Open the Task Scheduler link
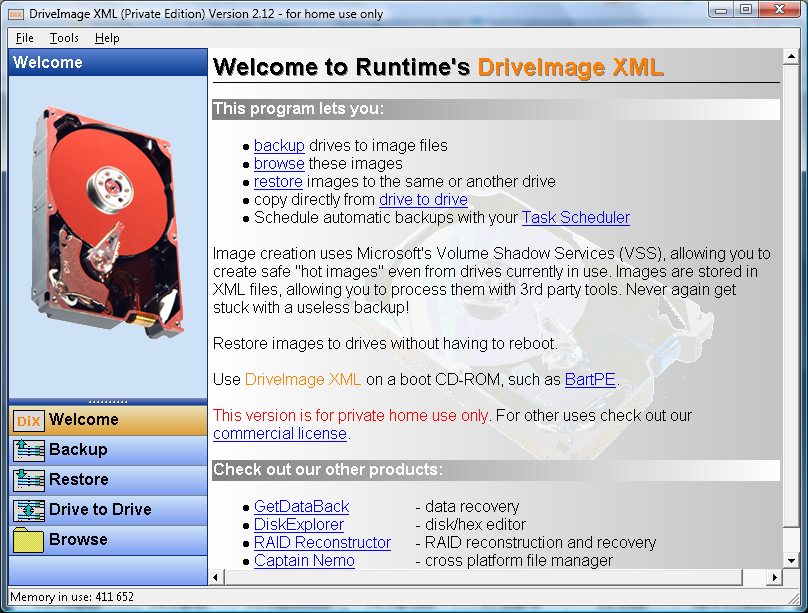The height and width of the screenshot is (613, 808). pyautogui.click(x=576, y=218)
